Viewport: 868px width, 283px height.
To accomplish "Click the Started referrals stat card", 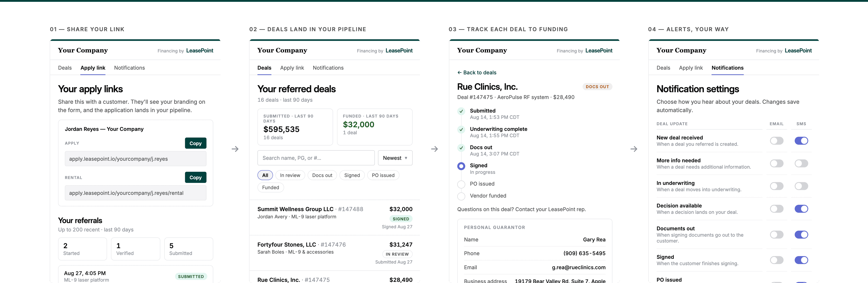I will click(83, 249).
